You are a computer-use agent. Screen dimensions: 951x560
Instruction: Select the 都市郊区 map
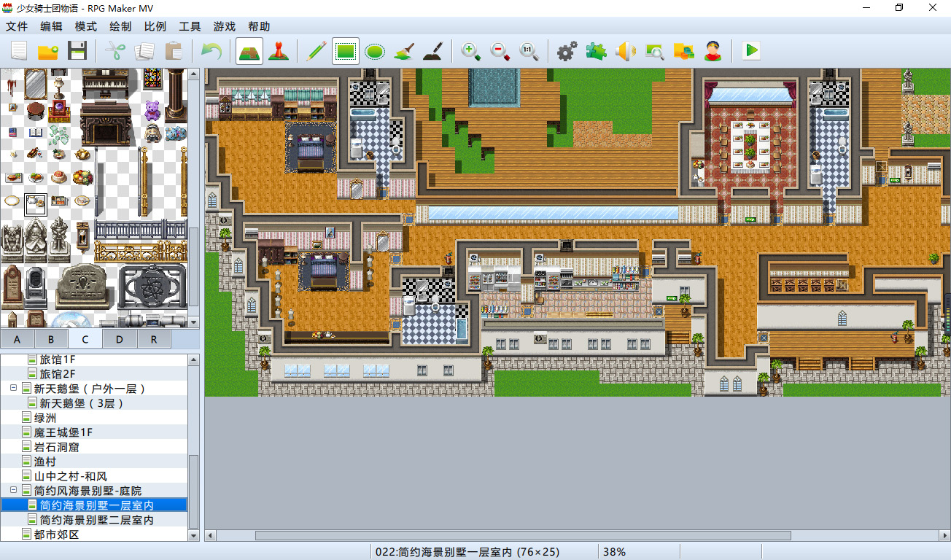[x=56, y=534]
